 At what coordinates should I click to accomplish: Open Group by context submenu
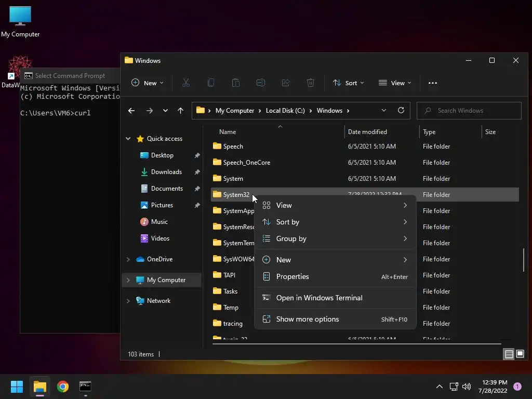[x=335, y=238]
